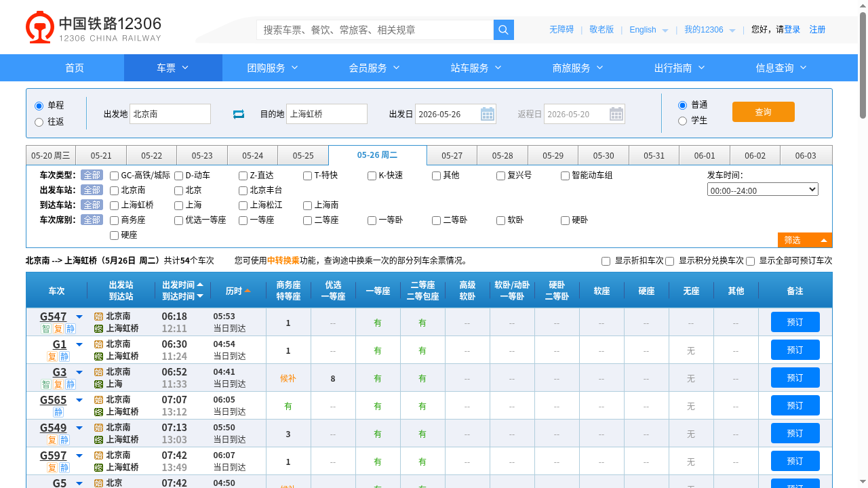Viewport: 868px width, 488px height.
Task: Open calendar icon for return date
Action: (x=616, y=114)
